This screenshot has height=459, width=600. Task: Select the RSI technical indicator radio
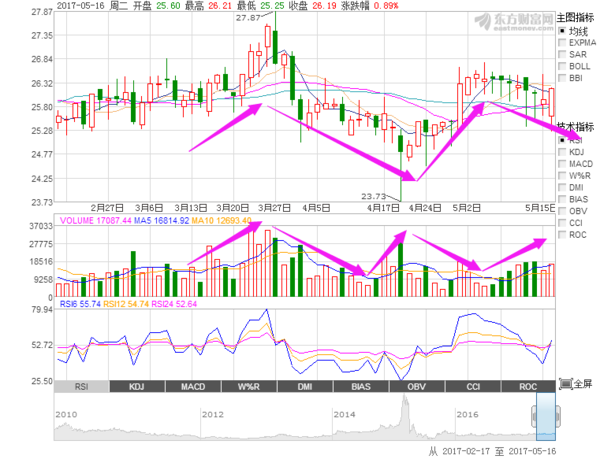[562, 140]
